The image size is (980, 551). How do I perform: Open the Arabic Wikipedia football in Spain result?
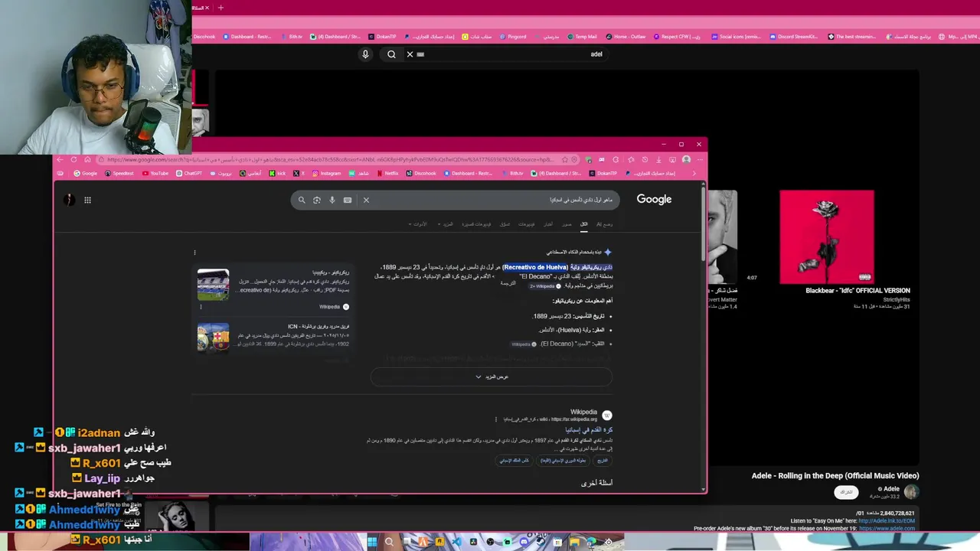point(589,430)
